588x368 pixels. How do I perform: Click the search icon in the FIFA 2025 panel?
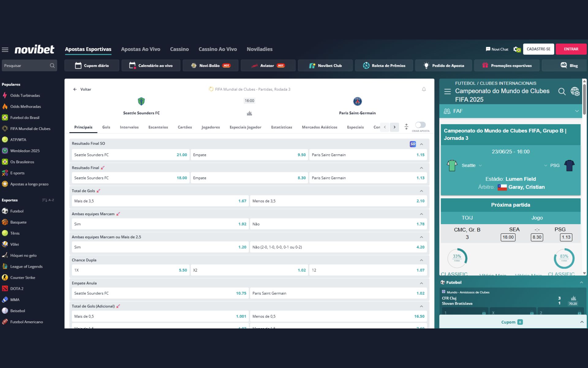562,91
